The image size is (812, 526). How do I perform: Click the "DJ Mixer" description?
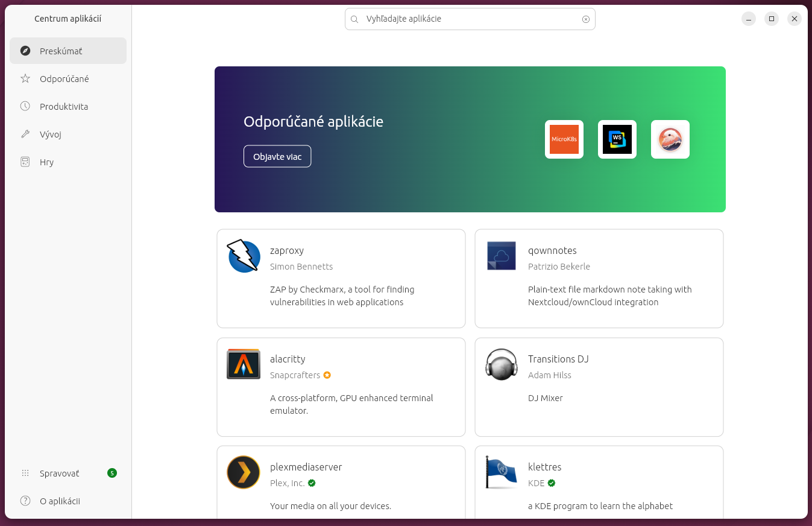pyautogui.click(x=546, y=398)
